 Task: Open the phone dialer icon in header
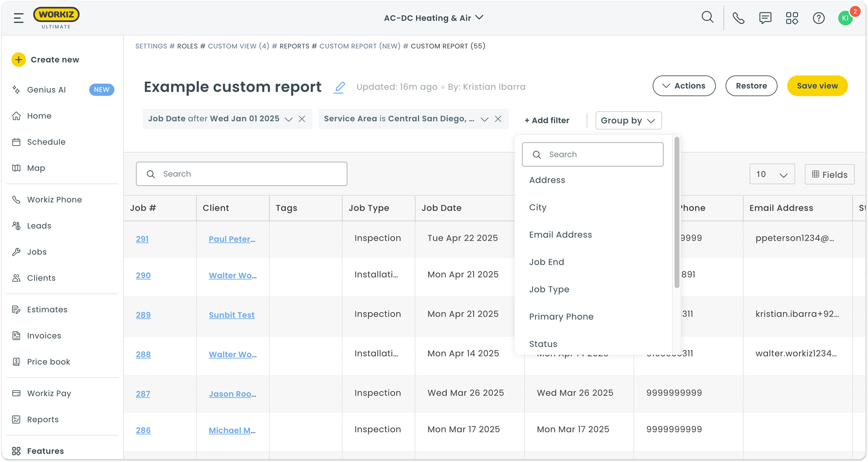pyautogui.click(x=738, y=18)
